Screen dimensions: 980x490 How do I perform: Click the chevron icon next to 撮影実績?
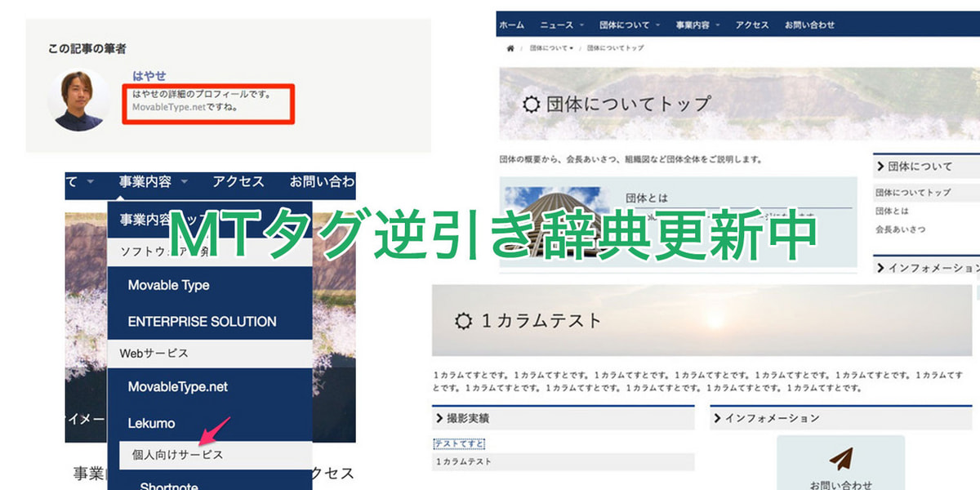pyautogui.click(x=439, y=418)
